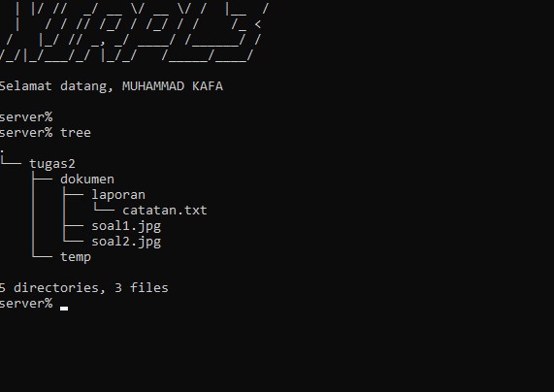Select catatan.txt file name

pos(165,211)
